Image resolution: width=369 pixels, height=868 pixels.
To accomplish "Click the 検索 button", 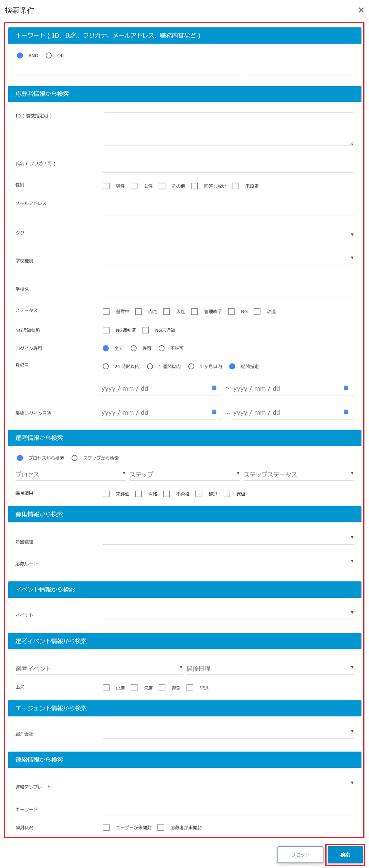I will pyautogui.click(x=345, y=855).
